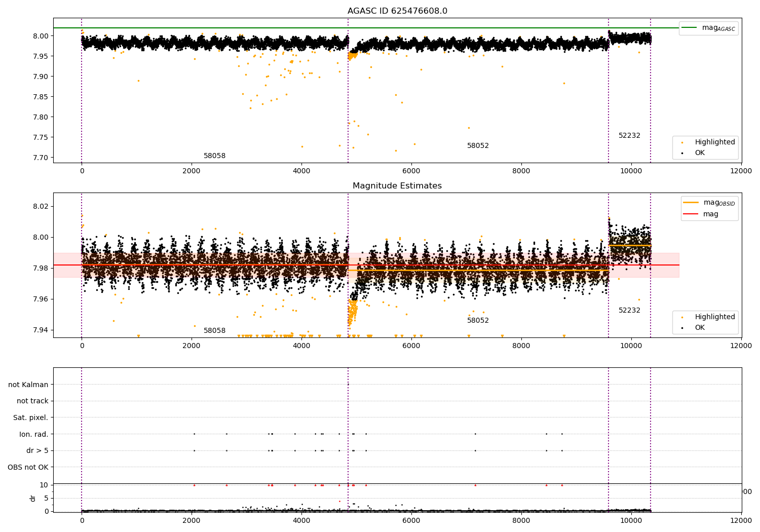Click the rotated 'dr' y-axis label
760x532 pixels.
[x=33, y=498]
